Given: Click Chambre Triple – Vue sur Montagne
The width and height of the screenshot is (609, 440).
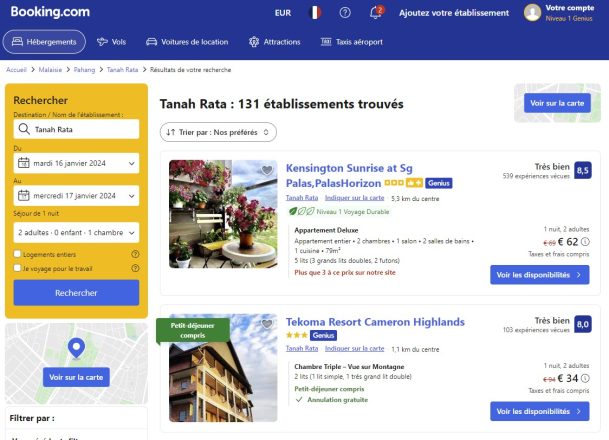Looking at the screenshot, I should [349, 367].
